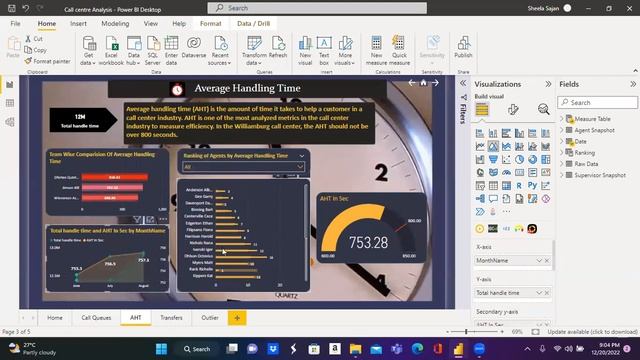Screen dimensions: 640x360
Task: Collapse the Visualizations pane
Action: (548, 84)
